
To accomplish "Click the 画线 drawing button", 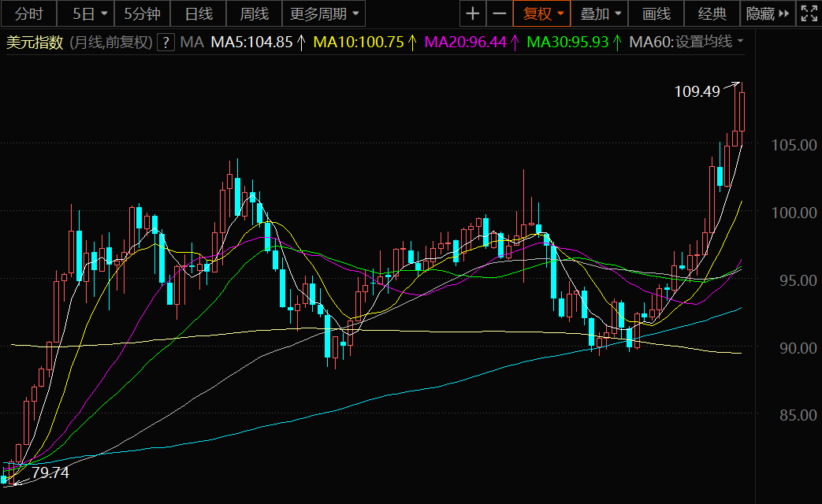I will coord(656,13).
